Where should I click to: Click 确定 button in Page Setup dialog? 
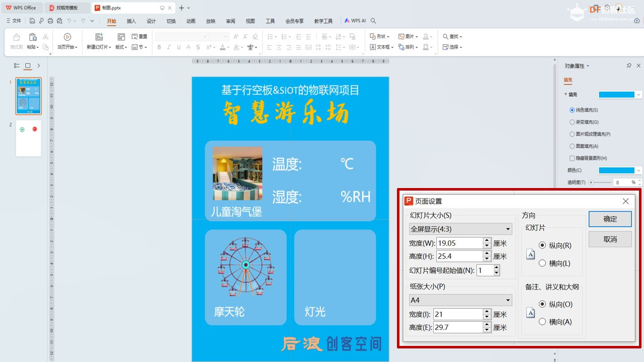pyautogui.click(x=610, y=219)
